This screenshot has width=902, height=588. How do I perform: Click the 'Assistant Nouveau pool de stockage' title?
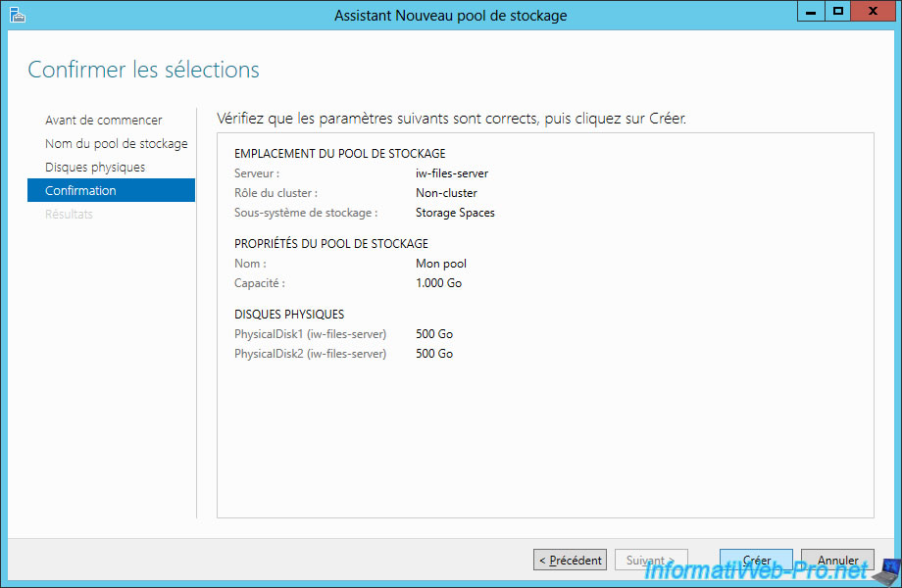click(450, 16)
